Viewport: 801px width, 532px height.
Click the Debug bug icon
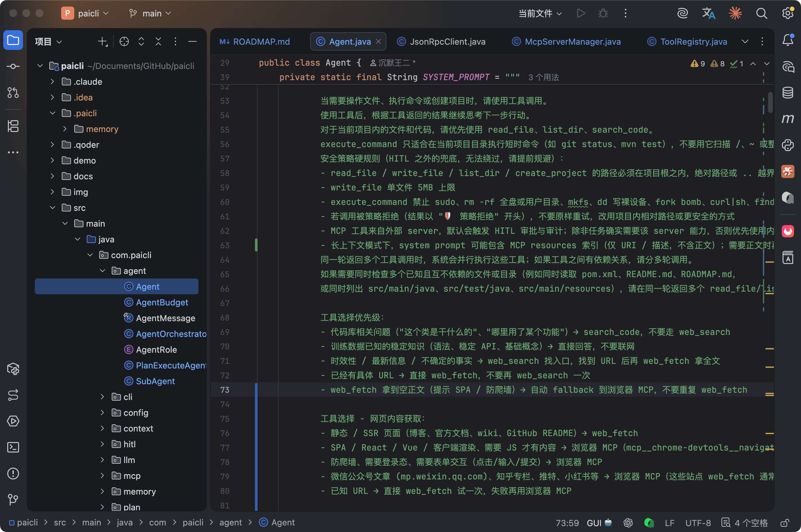[x=603, y=13]
